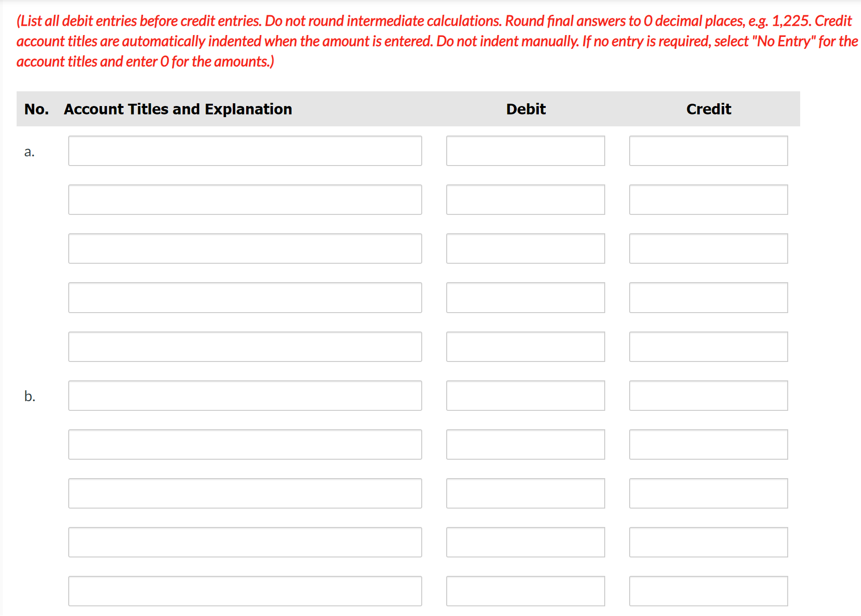
Task: Click the red instruction text about debit entries
Action: (437, 41)
